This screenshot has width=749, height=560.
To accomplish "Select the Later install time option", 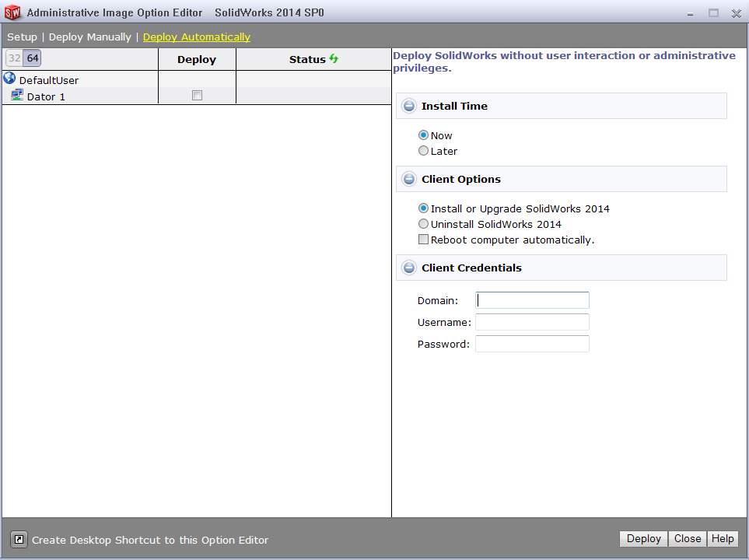I will tap(423, 151).
